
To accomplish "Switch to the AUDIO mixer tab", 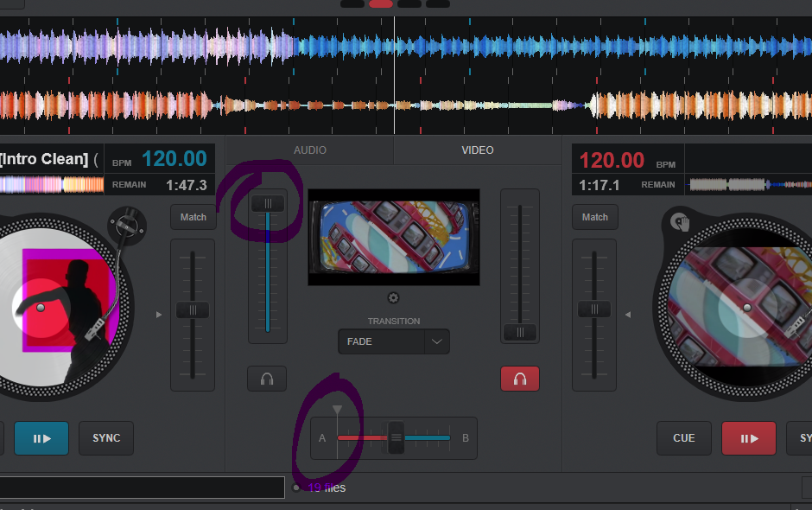I will click(x=309, y=150).
